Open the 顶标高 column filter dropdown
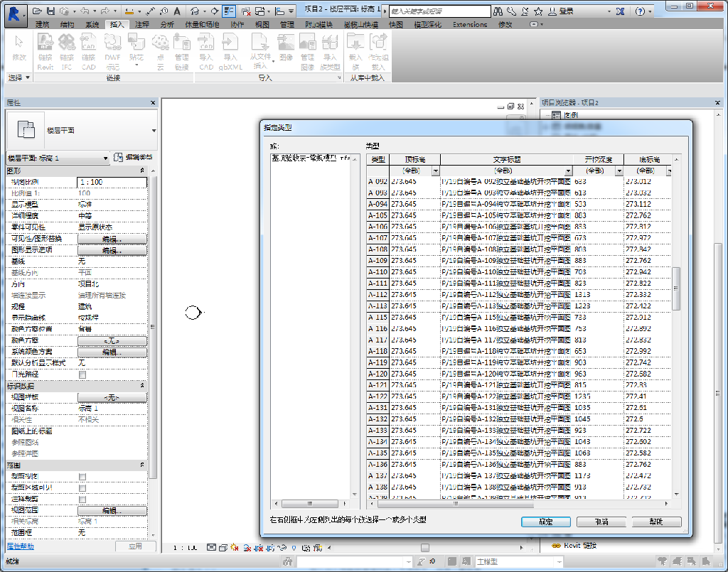728x572 pixels. [436, 171]
